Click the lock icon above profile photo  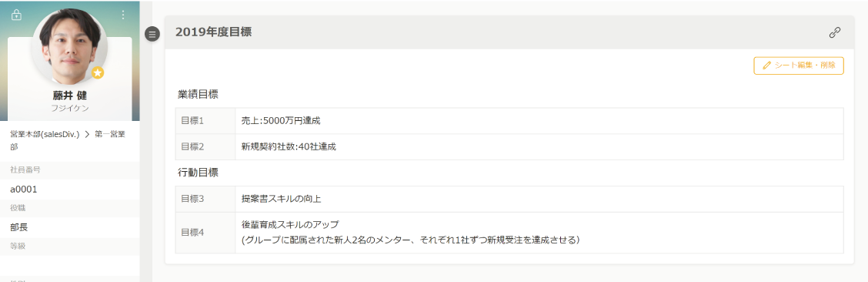click(17, 15)
